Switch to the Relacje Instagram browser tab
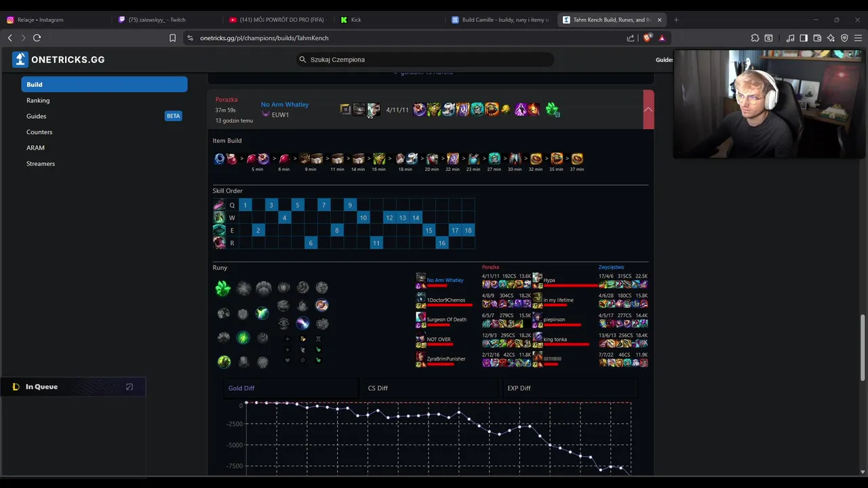Image resolution: width=868 pixels, height=488 pixels. [x=56, y=20]
